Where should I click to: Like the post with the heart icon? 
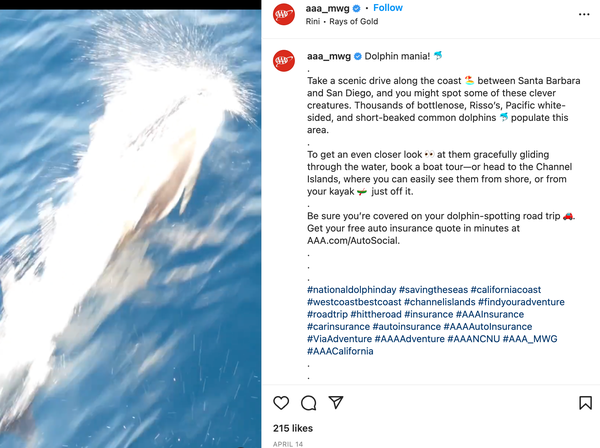coord(281,403)
